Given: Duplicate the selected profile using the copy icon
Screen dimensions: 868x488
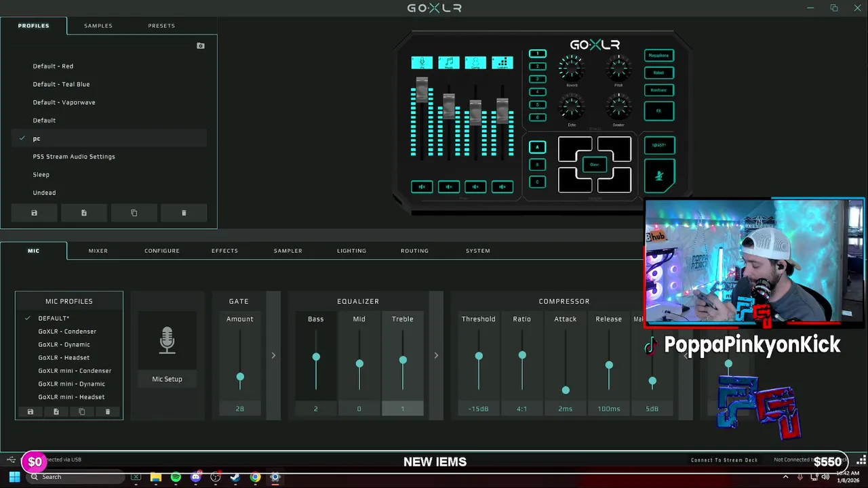Looking at the screenshot, I should [134, 213].
